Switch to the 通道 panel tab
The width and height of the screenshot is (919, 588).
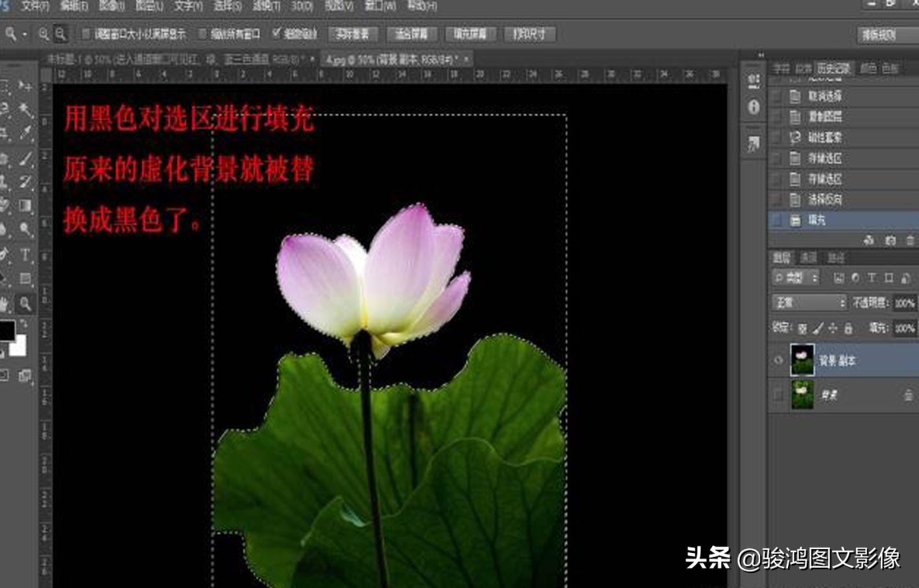click(x=807, y=257)
